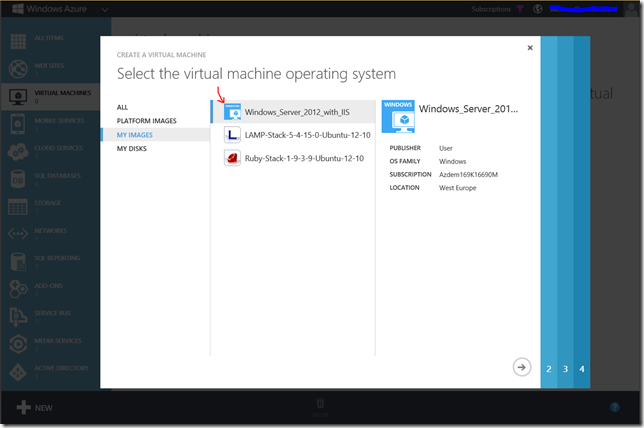Screen dimensions: 644x428
Task: Open SQL Databases DB icon
Action: tap(18, 179)
